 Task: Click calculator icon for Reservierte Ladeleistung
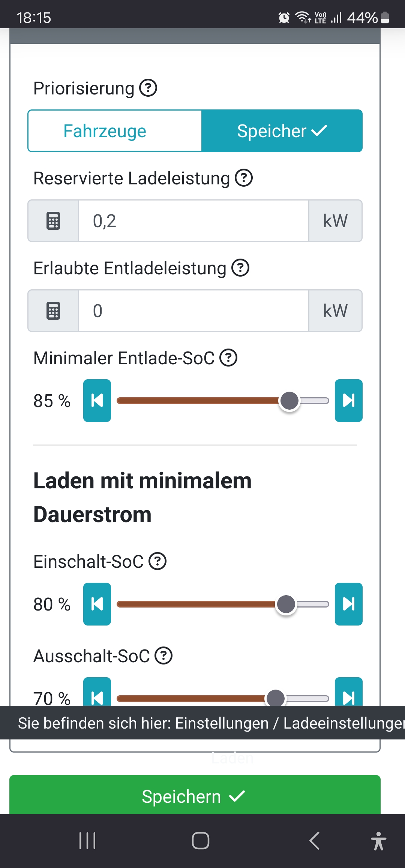coord(53,221)
